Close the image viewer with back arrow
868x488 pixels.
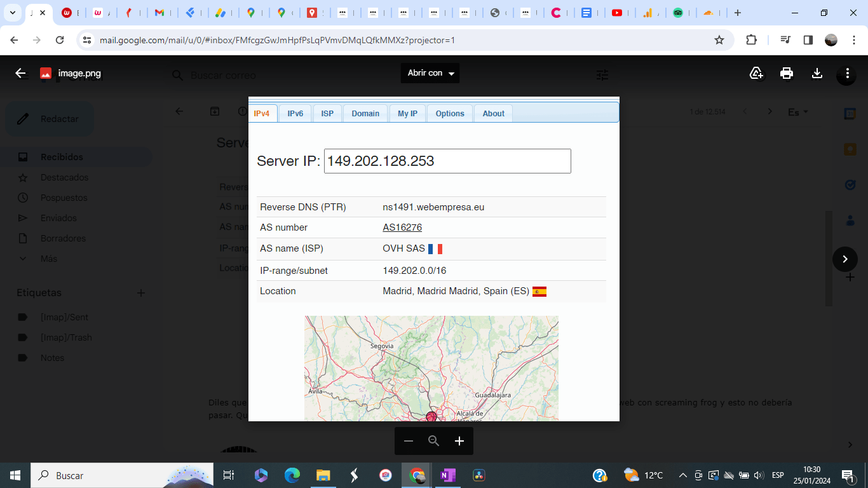20,73
